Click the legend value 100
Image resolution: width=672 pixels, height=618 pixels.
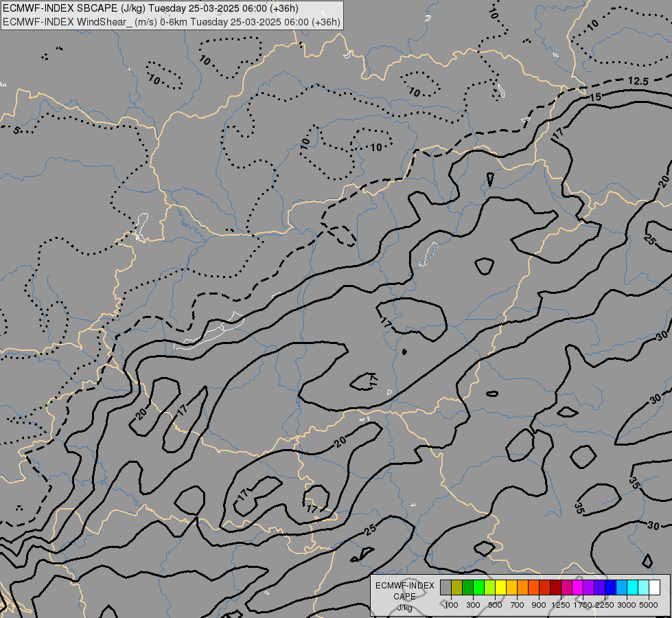[451, 605]
